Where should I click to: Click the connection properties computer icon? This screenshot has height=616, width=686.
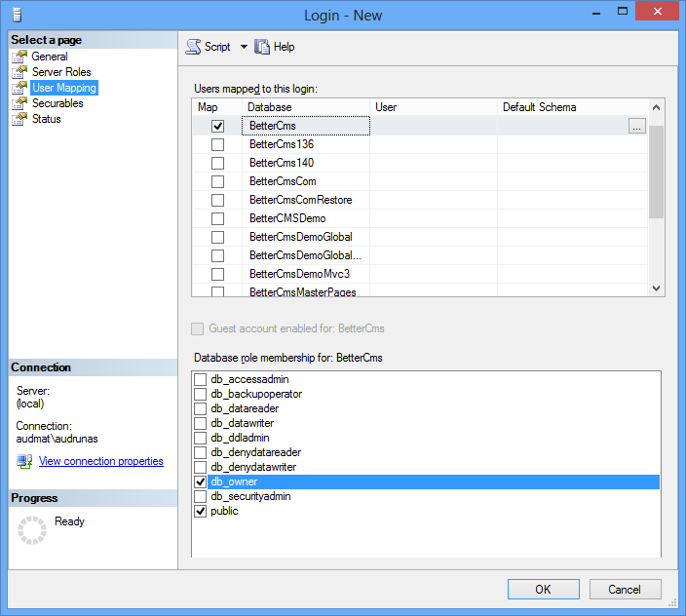coord(24,461)
